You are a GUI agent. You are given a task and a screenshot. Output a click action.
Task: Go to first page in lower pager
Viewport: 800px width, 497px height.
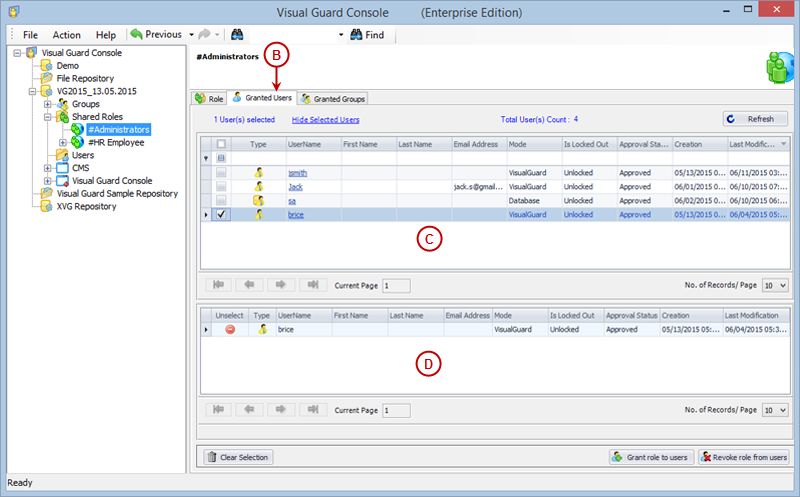(x=218, y=409)
